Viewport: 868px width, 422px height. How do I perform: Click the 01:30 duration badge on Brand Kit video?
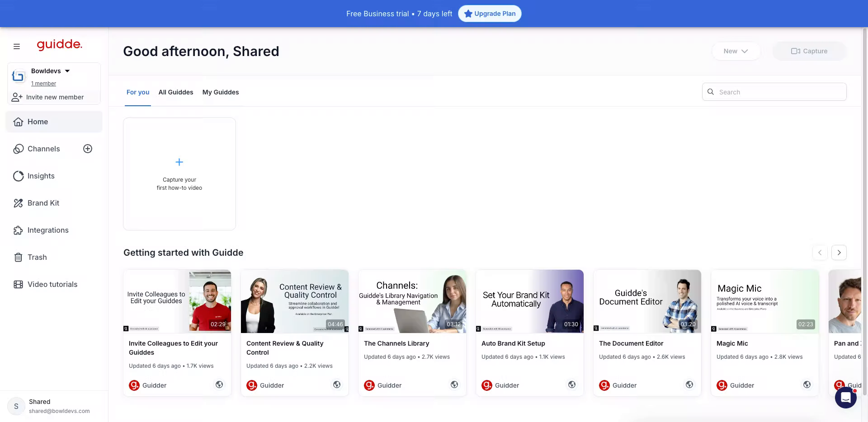pyautogui.click(x=571, y=324)
